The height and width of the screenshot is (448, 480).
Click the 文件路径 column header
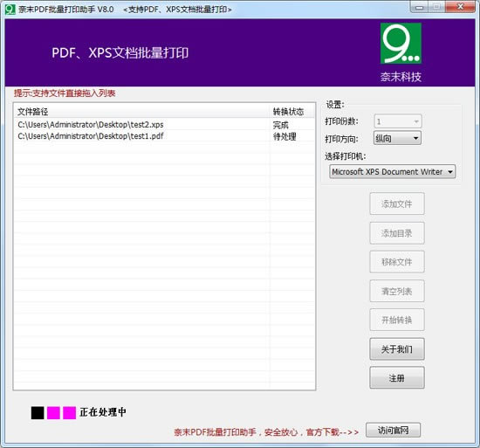point(141,112)
